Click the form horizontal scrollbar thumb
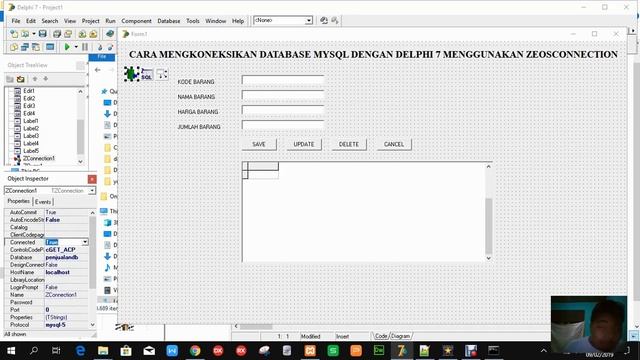Screen dimensions: 640x360 point(256,327)
